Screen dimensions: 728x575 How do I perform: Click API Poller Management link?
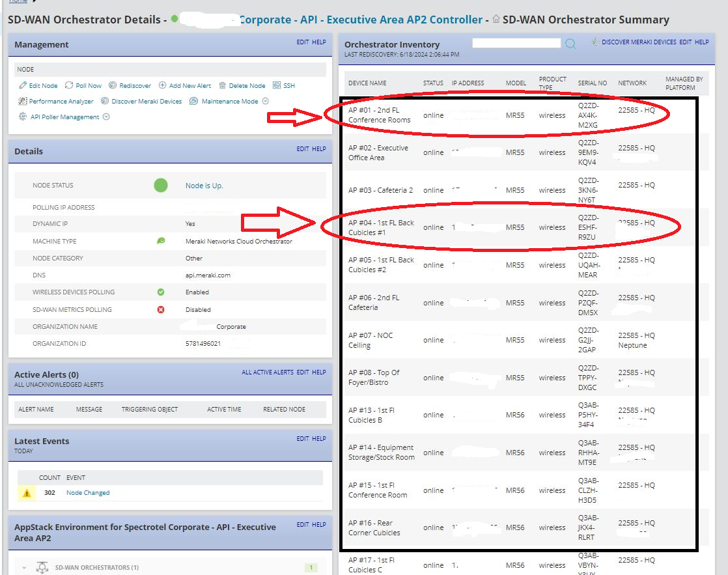coord(64,117)
